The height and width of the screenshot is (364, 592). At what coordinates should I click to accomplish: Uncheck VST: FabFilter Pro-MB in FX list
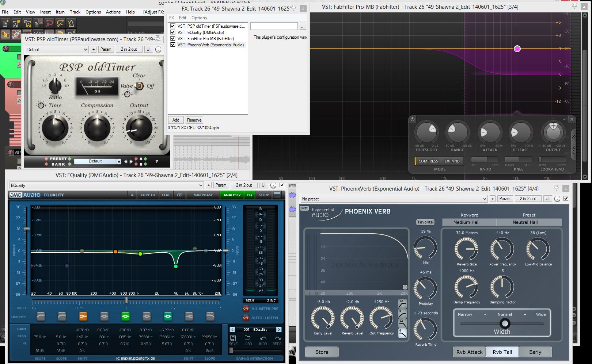173,38
